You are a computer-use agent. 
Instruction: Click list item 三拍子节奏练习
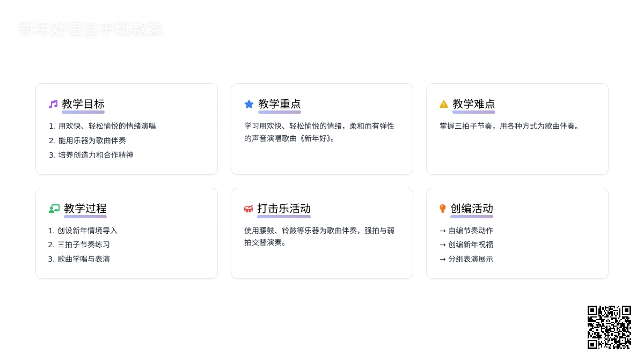(83, 245)
